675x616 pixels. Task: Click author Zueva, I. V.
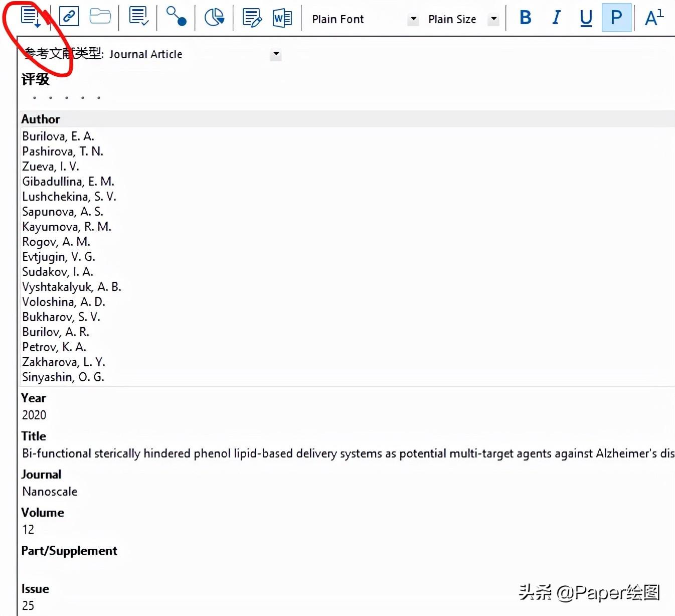point(51,167)
